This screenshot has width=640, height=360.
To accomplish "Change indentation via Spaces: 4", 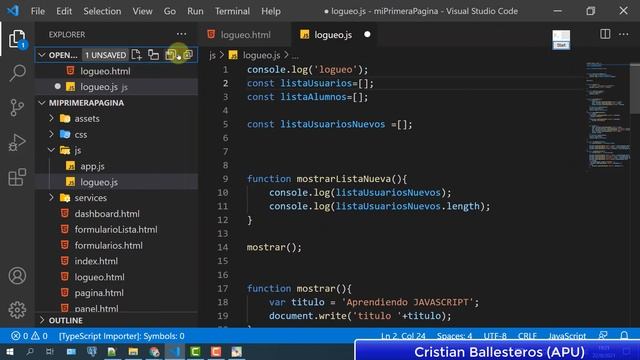I will tap(454, 336).
